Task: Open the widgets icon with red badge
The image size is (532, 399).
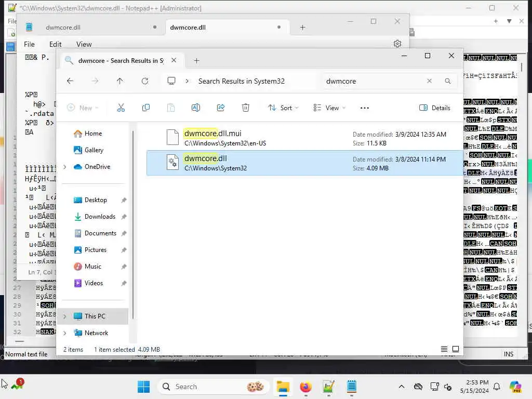Action: (x=17, y=384)
